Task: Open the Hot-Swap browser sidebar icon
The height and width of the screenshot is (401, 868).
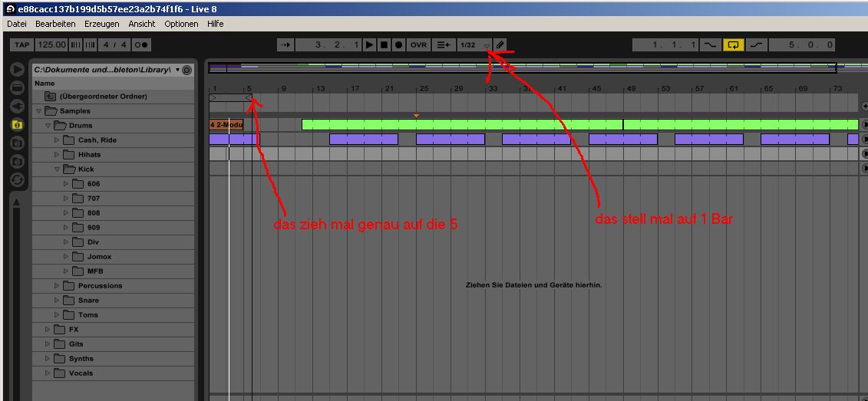Action: click(17, 179)
